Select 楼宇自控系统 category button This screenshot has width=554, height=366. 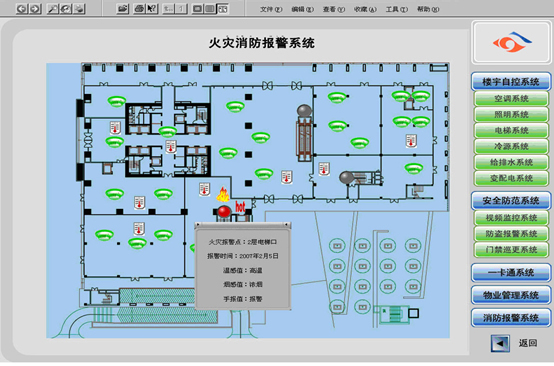(x=511, y=82)
